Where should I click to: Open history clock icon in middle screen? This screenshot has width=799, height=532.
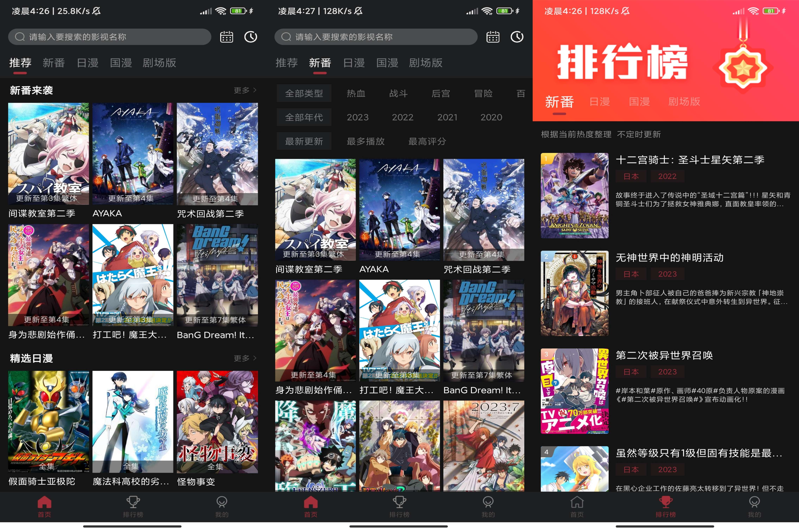[x=517, y=37]
